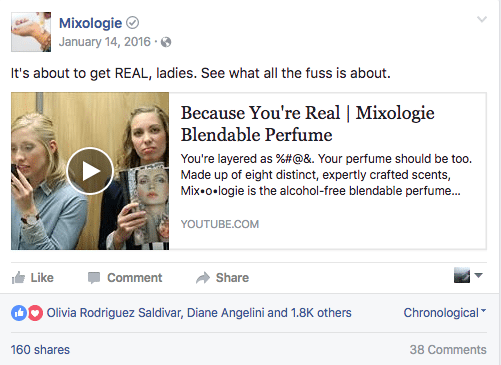Image resolution: width=501 pixels, height=365 pixels.
Task: Click the blue verified badge icon
Action: (x=132, y=23)
